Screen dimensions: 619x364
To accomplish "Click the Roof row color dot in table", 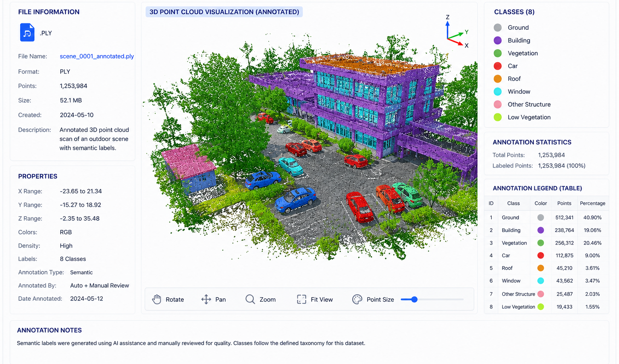I will tap(541, 268).
